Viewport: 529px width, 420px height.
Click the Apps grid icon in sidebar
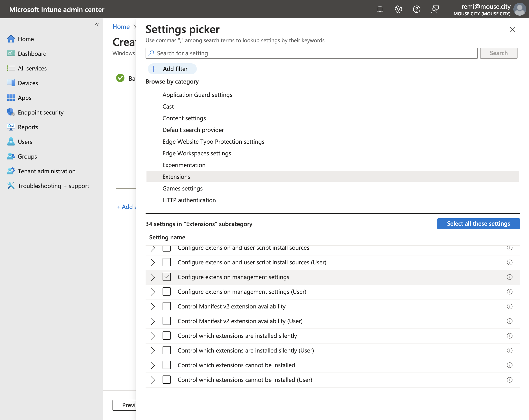coord(11,98)
